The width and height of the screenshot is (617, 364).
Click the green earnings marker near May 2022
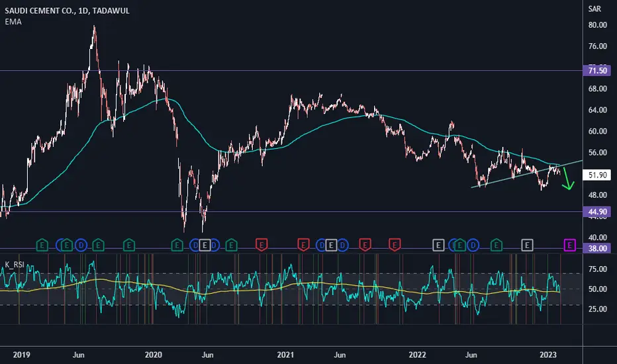(460, 245)
